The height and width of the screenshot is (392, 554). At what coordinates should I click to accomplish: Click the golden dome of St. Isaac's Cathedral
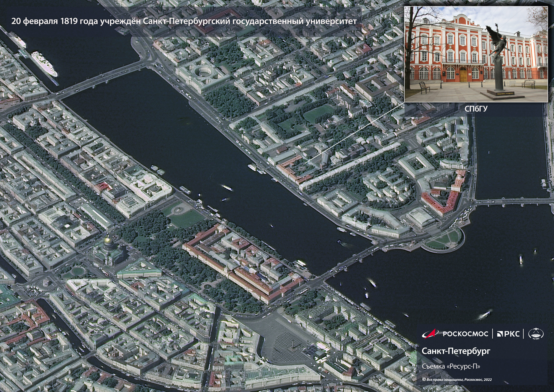pos(107,240)
